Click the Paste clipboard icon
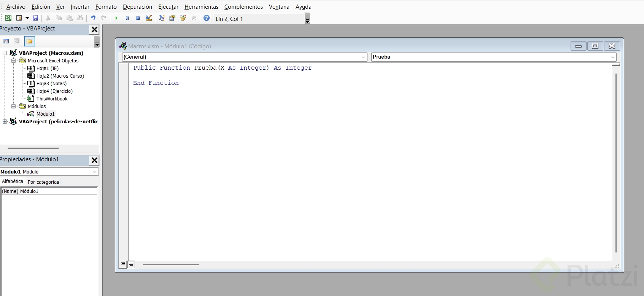This screenshot has height=296, width=644. pyautogui.click(x=69, y=18)
